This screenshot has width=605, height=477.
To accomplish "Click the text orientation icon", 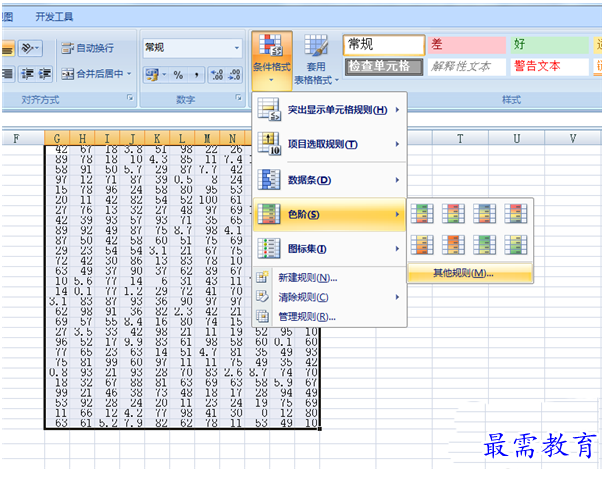I will pyautogui.click(x=27, y=48).
